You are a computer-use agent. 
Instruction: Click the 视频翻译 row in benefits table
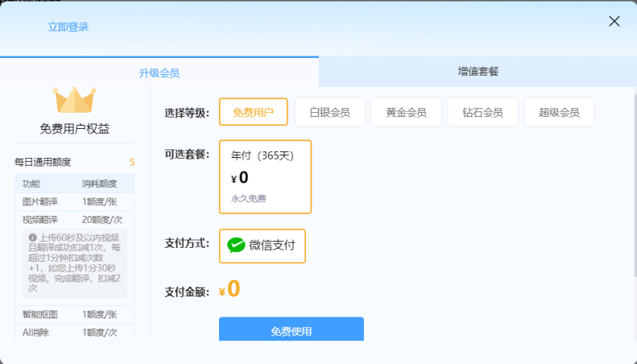(74, 219)
